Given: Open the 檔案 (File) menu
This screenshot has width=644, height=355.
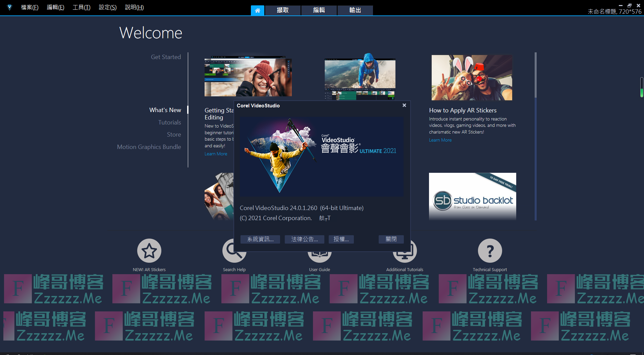Looking at the screenshot, I should 30,7.
